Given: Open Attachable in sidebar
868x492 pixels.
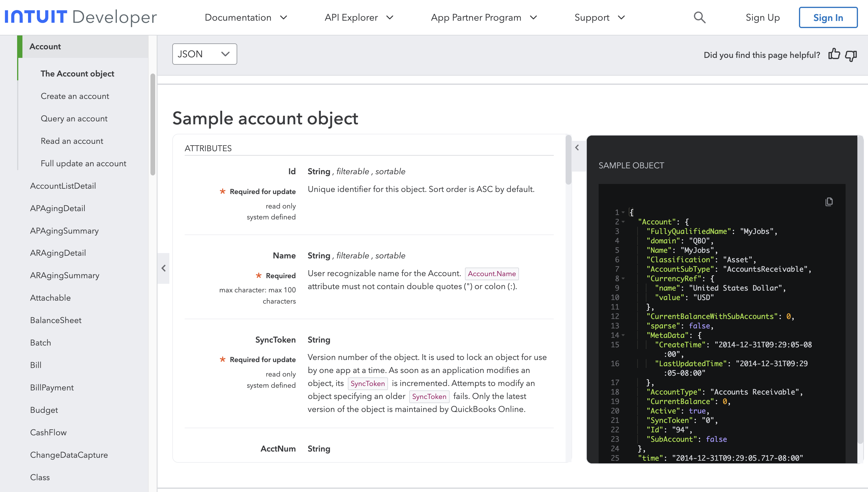Looking at the screenshot, I should 50,298.
